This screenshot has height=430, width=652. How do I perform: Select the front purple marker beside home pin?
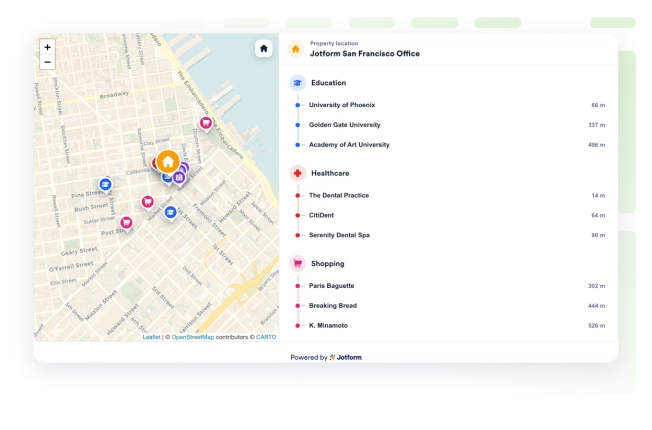[x=179, y=178]
